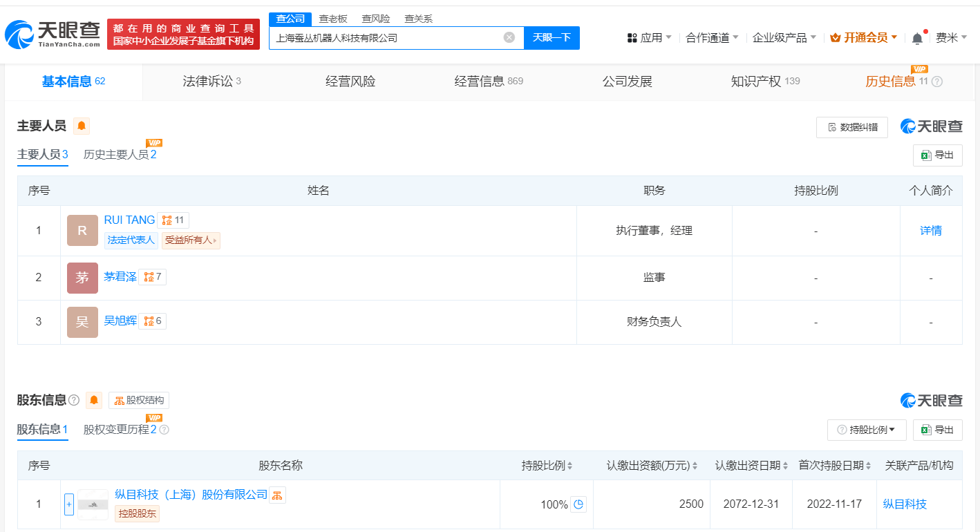
Task: Open the RUI TANG profile link
Action: coord(129,220)
